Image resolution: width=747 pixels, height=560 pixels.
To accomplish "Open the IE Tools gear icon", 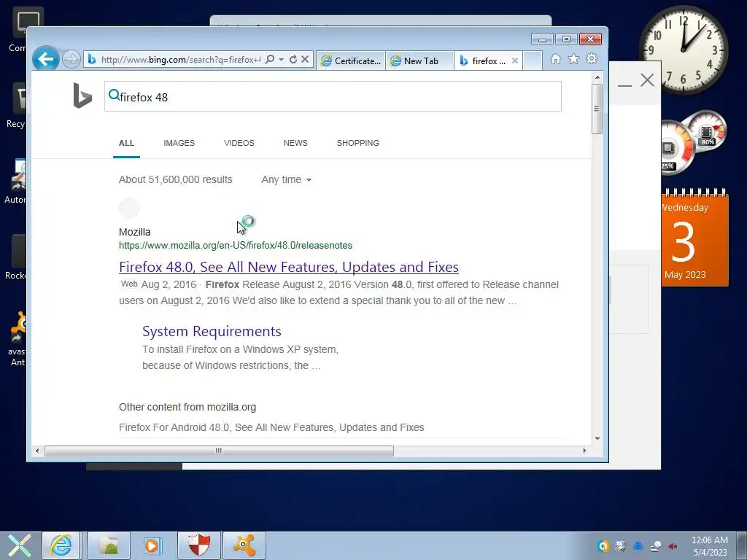I will click(592, 59).
